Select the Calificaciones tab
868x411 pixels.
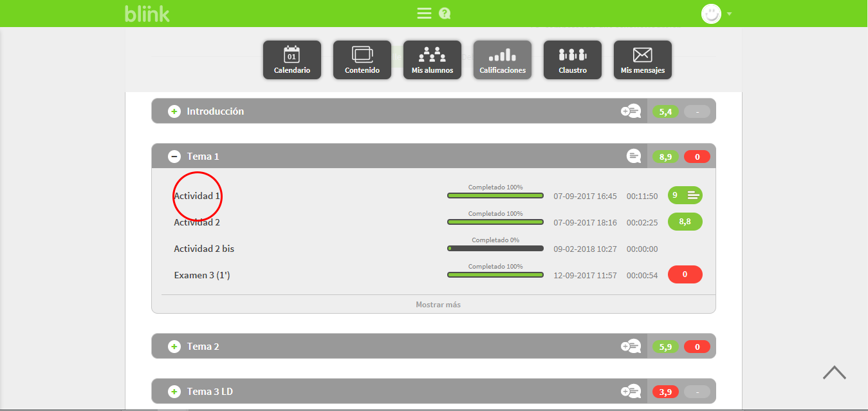[502, 60]
